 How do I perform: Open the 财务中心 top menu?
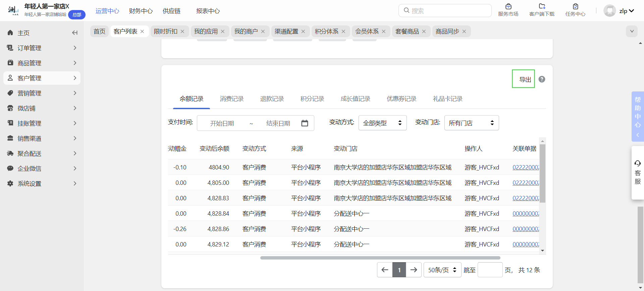click(141, 11)
